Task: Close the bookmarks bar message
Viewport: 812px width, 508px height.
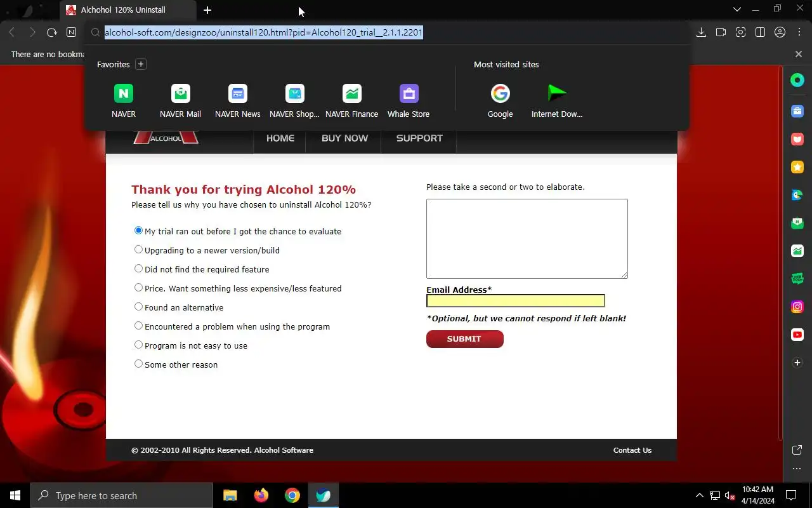Action: pyautogui.click(x=799, y=54)
